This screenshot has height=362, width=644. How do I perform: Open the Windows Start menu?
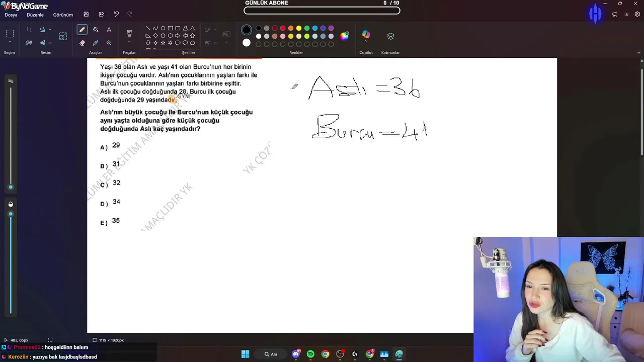[245, 354]
